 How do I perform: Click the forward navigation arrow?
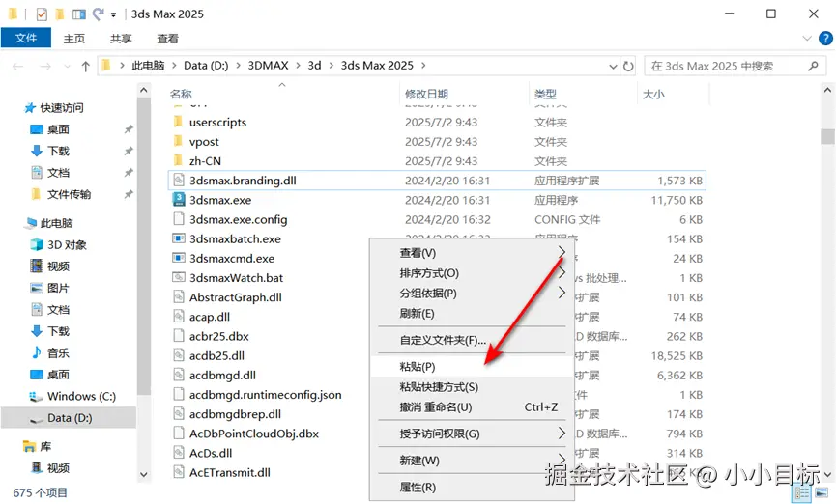[45, 66]
